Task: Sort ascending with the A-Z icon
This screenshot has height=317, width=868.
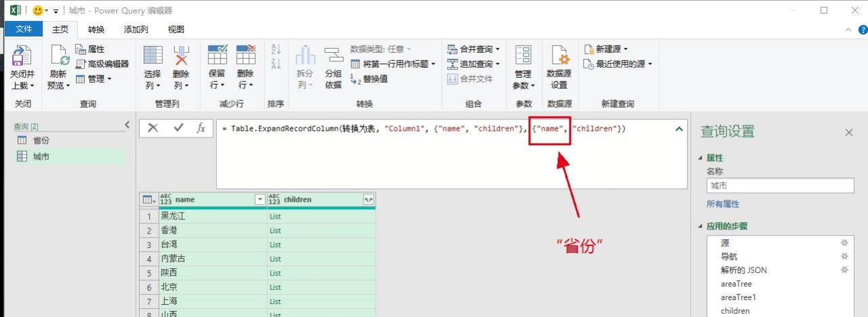Action: click(x=276, y=49)
